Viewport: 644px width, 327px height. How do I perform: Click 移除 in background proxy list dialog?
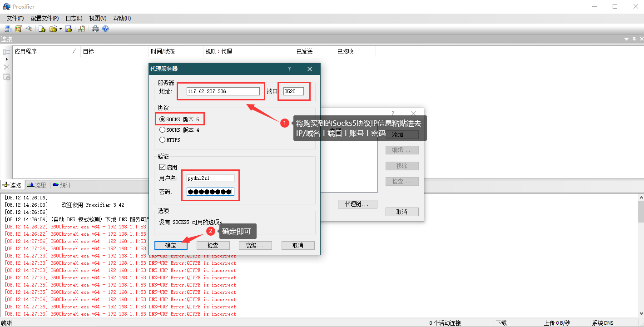pyautogui.click(x=402, y=166)
